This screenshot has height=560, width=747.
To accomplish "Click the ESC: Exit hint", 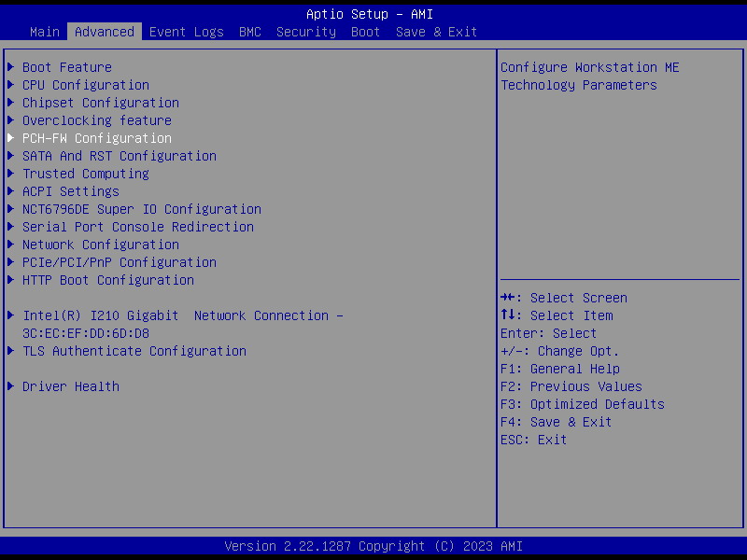I will (533, 440).
